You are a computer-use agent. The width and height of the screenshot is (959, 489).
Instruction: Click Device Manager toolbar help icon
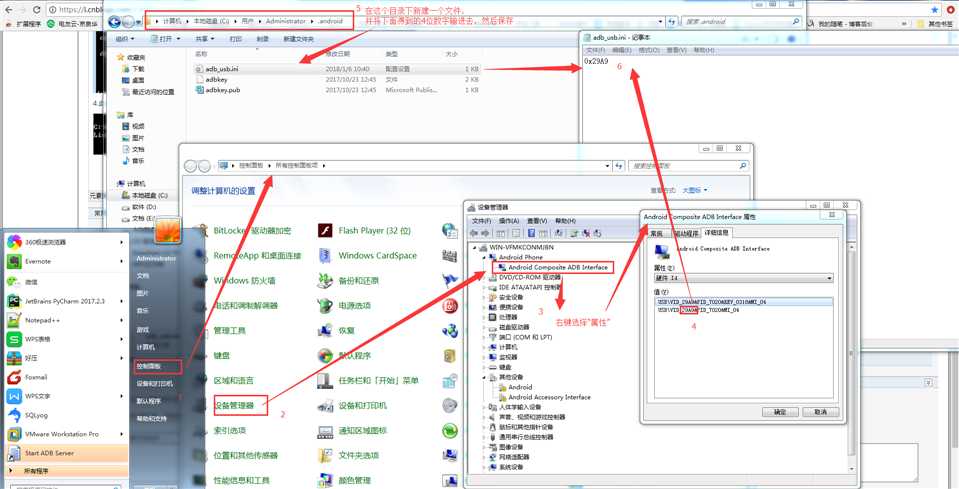[531, 233]
